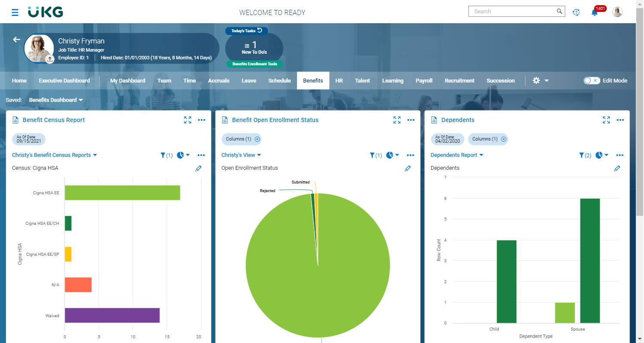The image size is (644, 343).
Task: Open the hamburger navigation menu
Action: 15,12
